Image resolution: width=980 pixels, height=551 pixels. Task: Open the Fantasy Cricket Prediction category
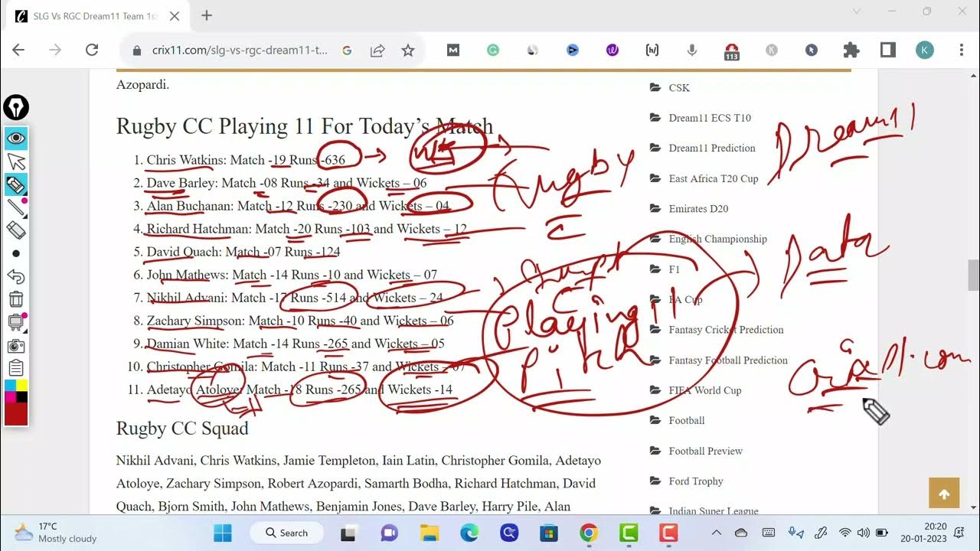[x=726, y=330]
